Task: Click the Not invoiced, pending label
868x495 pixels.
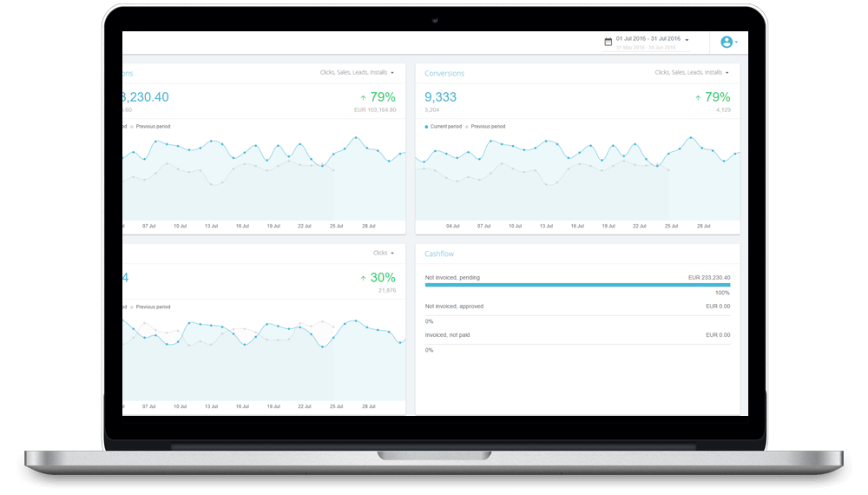Action: click(x=452, y=277)
